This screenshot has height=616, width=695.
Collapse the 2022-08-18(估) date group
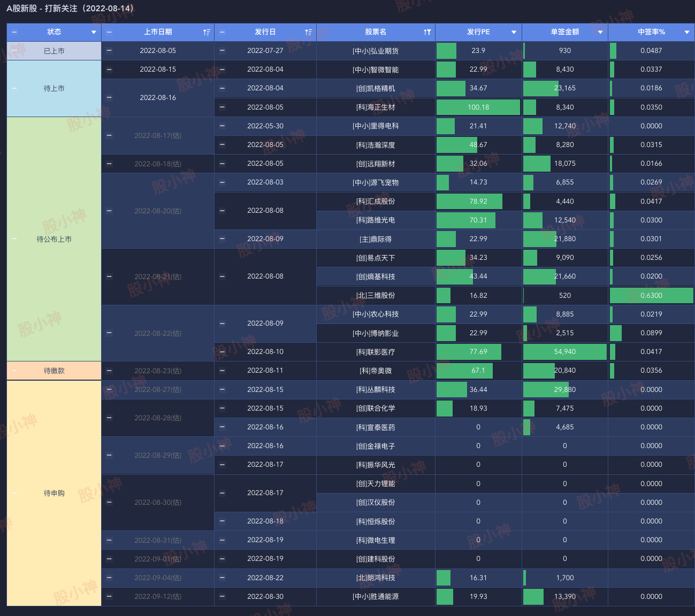point(109,164)
